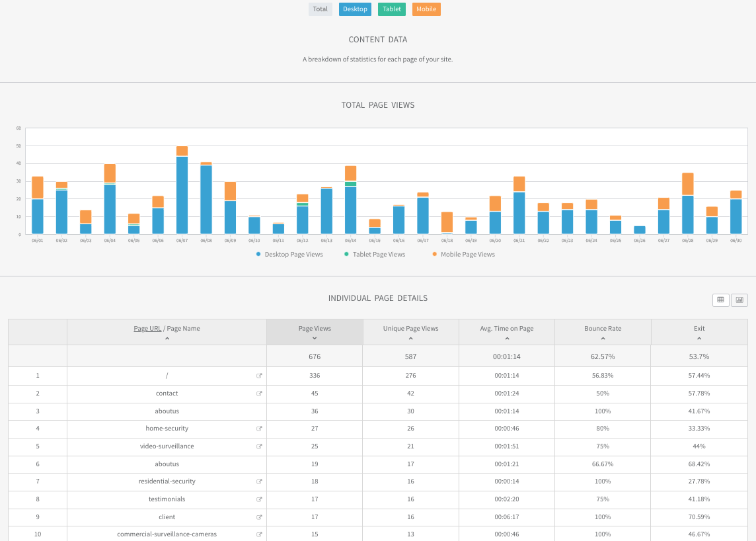Select the Desktop filter tab
The width and height of the screenshot is (756, 541).
(x=355, y=9)
